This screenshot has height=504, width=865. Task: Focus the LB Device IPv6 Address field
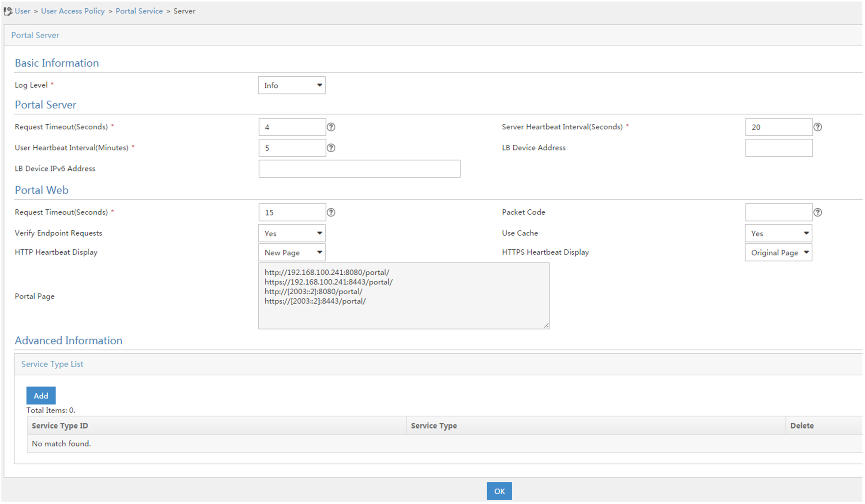(x=359, y=169)
